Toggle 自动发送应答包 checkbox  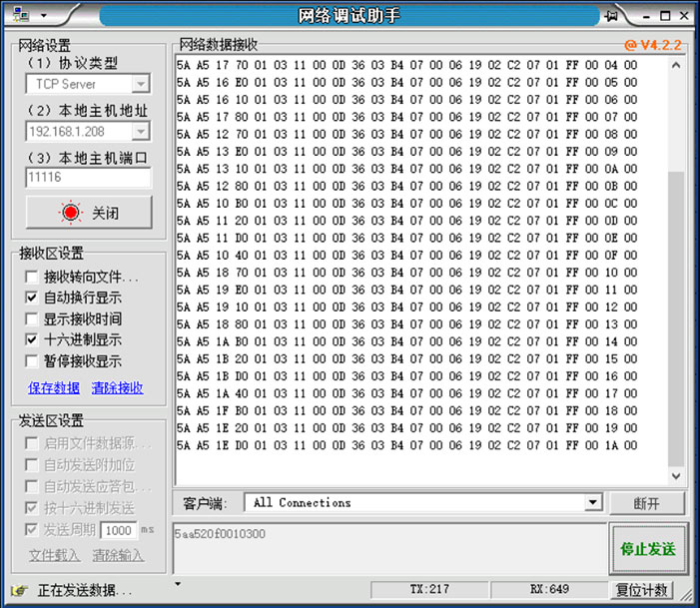pyautogui.click(x=31, y=486)
